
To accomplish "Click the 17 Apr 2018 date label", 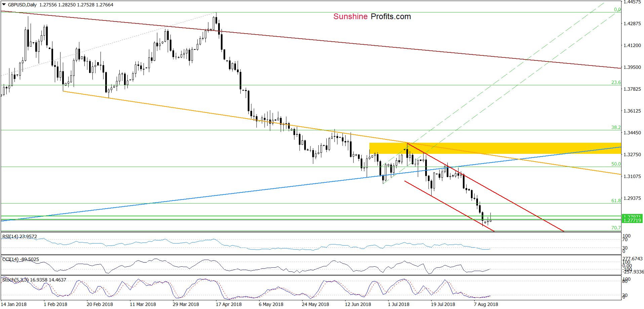I will (229, 304).
